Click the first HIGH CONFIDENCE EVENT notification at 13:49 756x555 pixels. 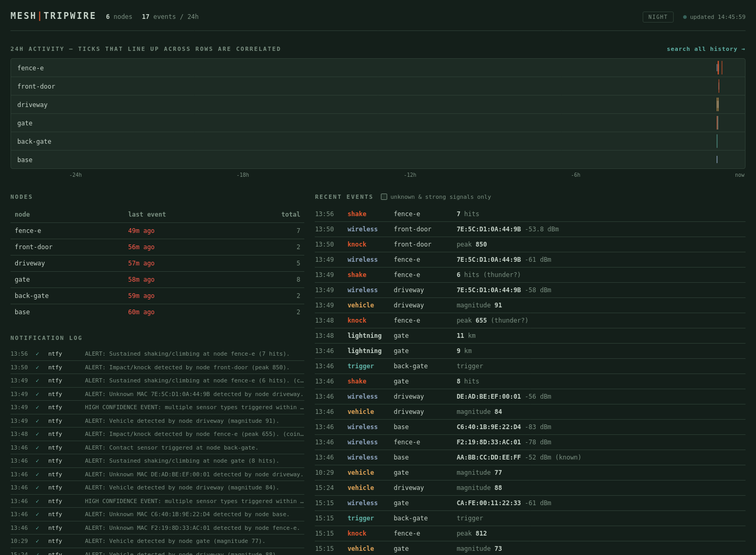point(157,408)
